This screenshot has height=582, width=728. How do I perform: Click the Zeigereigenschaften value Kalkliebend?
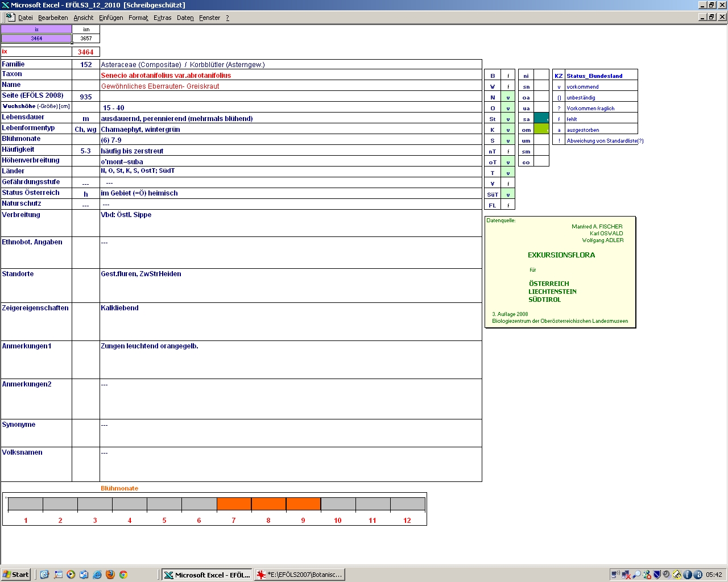click(119, 307)
